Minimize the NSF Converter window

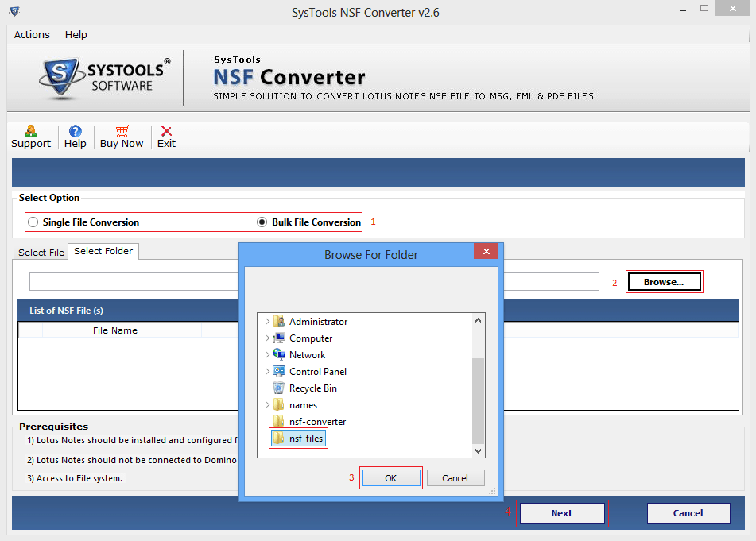[683, 10]
